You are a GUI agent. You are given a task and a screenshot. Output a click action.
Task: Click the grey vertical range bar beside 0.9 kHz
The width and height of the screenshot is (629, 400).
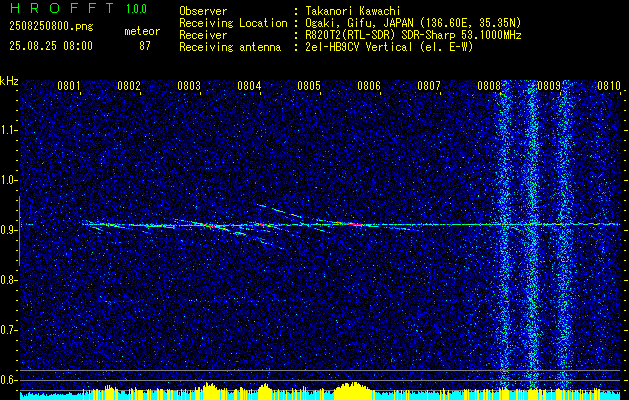tap(19, 231)
